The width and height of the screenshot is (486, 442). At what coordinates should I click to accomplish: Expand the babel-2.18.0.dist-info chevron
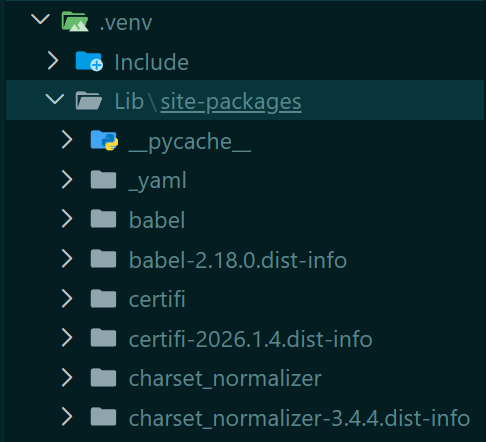point(67,259)
